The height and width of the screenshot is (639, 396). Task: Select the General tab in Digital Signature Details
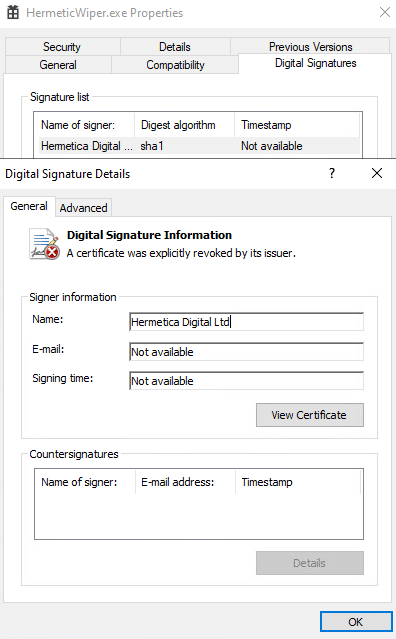click(29, 206)
